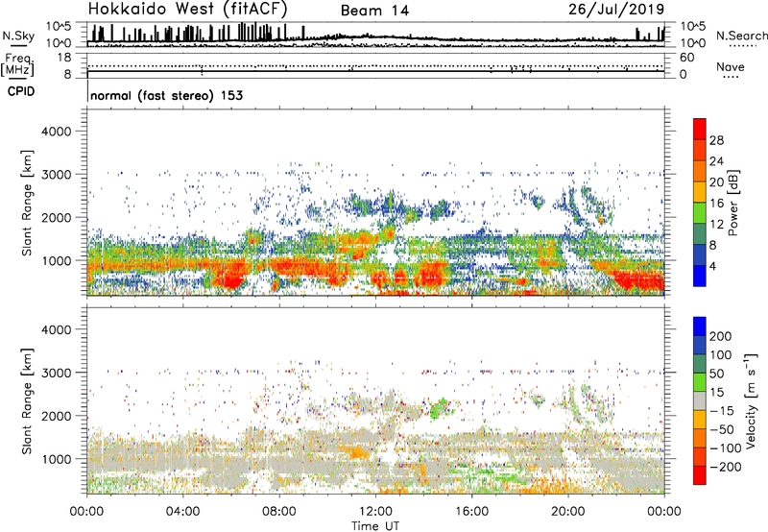Click the 'Power [dB]' colorbar label
The width and height of the screenshot is (768, 532).
coord(733,203)
